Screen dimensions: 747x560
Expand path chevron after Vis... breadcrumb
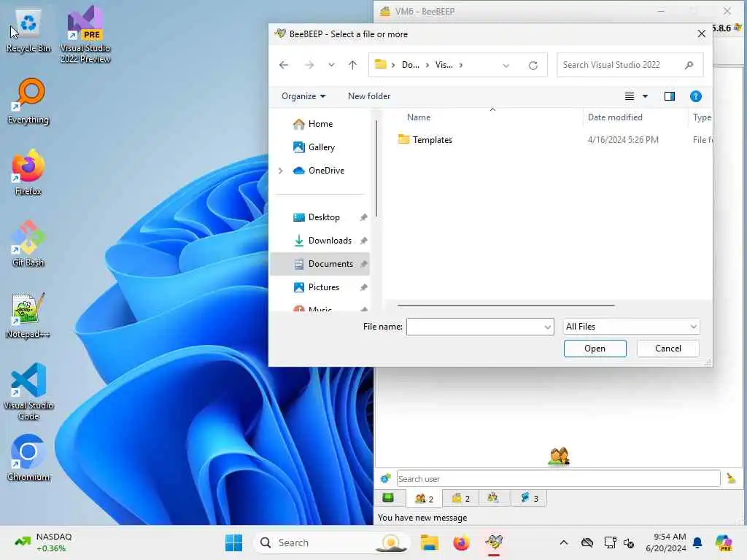461,65
